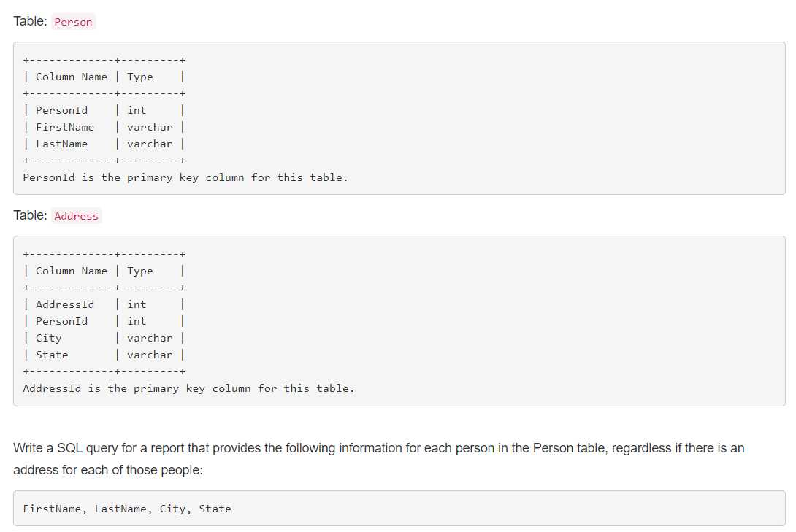Click the Address table name tag
Screen dimensions: 796x532
(76, 216)
